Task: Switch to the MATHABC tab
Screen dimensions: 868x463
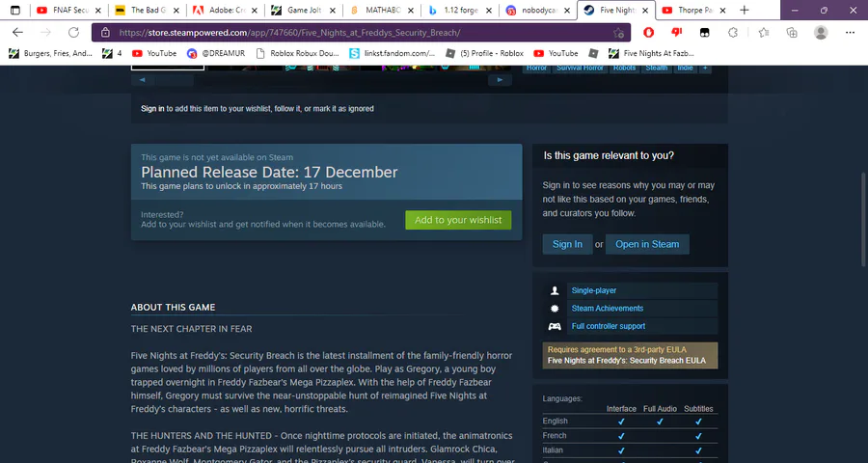Action: click(x=381, y=10)
